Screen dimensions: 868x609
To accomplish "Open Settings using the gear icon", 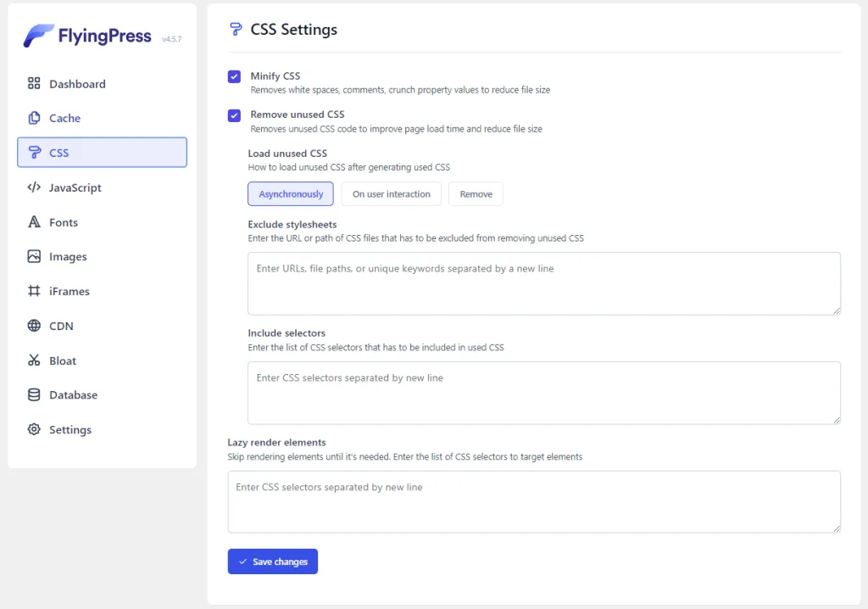I will [x=34, y=429].
